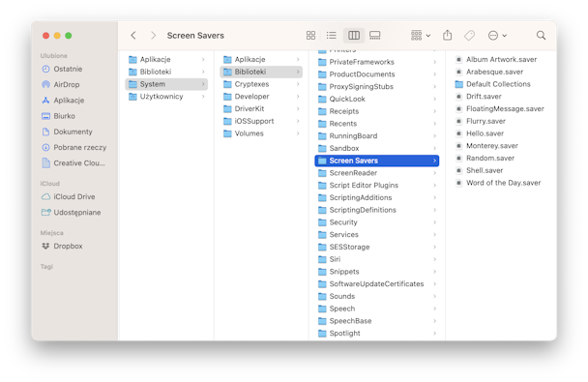
Task: Switch to column view
Action: pyautogui.click(x=354, y=36)
